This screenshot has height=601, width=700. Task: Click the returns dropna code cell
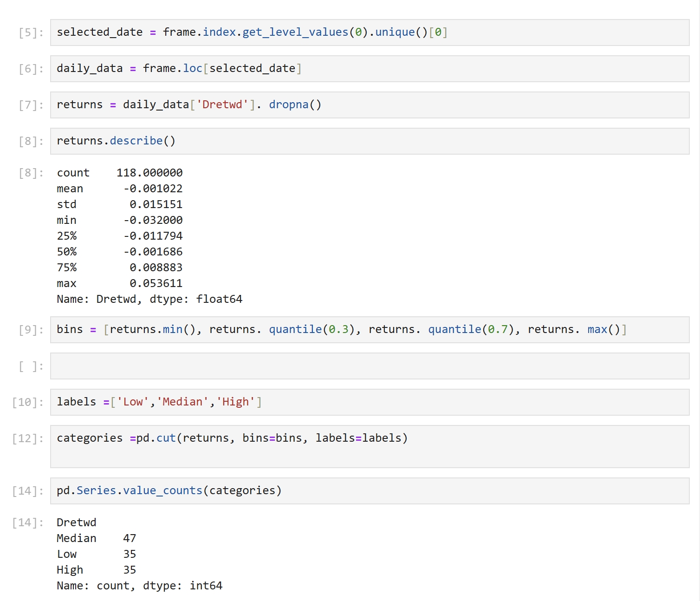[x=369, y=105]
